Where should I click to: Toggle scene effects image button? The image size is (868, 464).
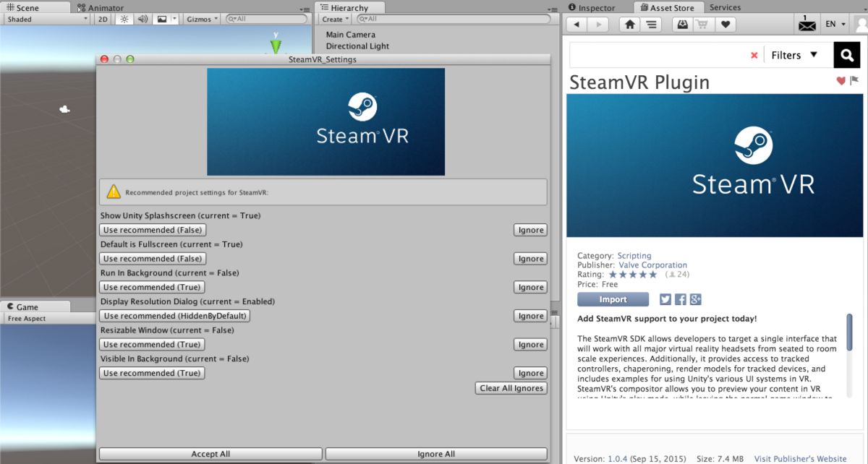(x=161, y=20)
